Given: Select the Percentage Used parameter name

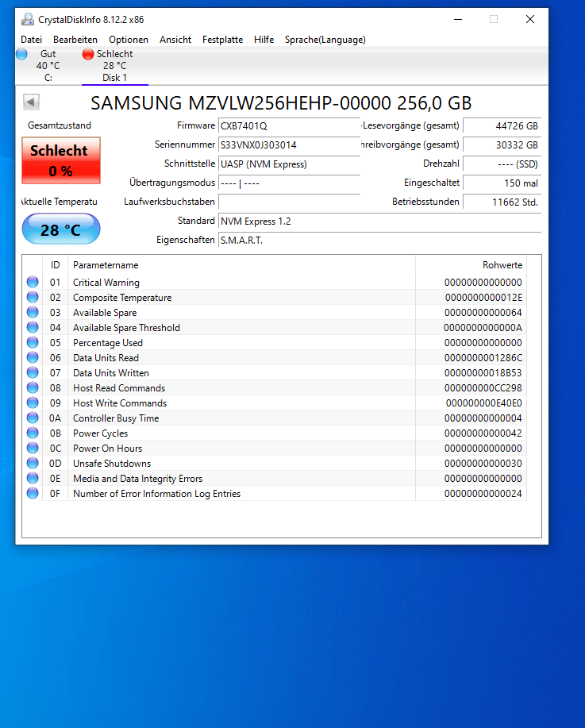Looking at the screenshot, I should pyautogui.click(x=108, y=343).
